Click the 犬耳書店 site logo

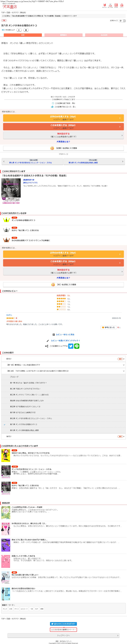(x=10, y=6)
